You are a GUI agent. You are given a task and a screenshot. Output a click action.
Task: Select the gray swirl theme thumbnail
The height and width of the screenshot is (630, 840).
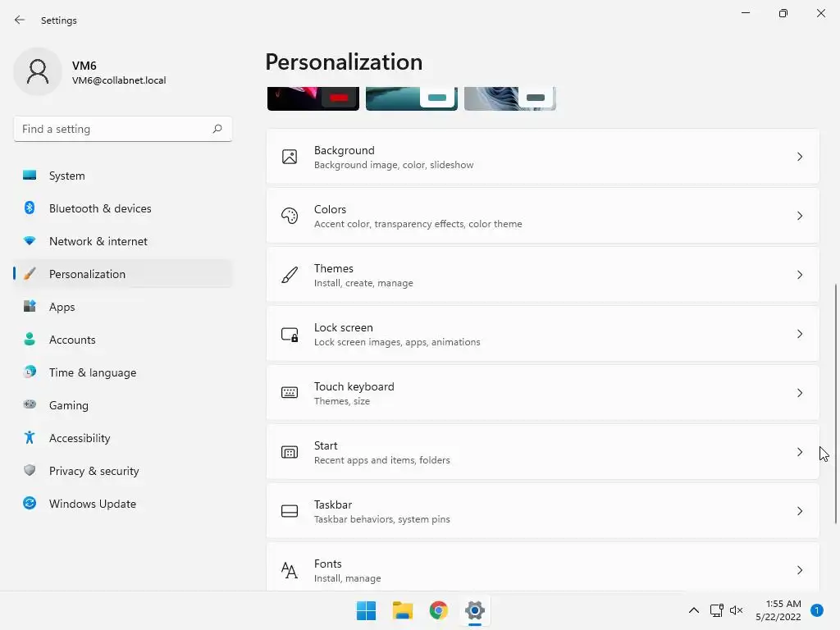[510, 98]
